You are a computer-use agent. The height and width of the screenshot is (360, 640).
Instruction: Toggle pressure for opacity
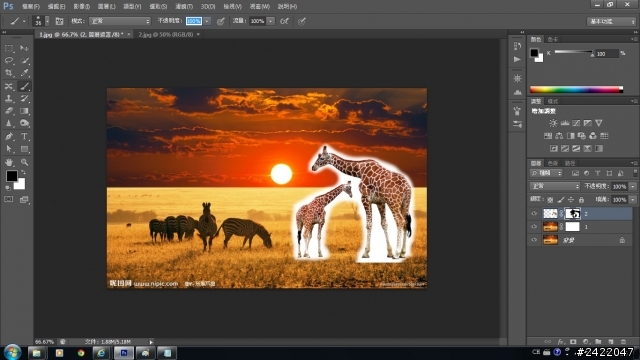(221, 21)
